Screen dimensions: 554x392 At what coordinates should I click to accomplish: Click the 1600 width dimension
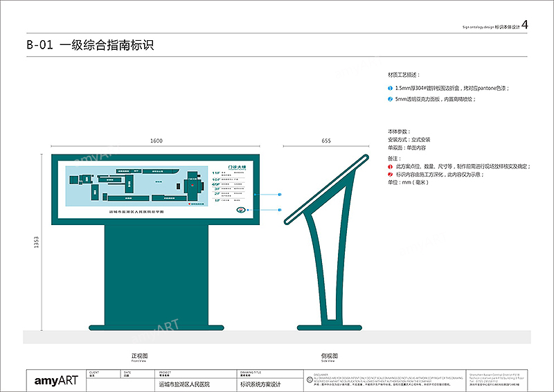point(157,141)
